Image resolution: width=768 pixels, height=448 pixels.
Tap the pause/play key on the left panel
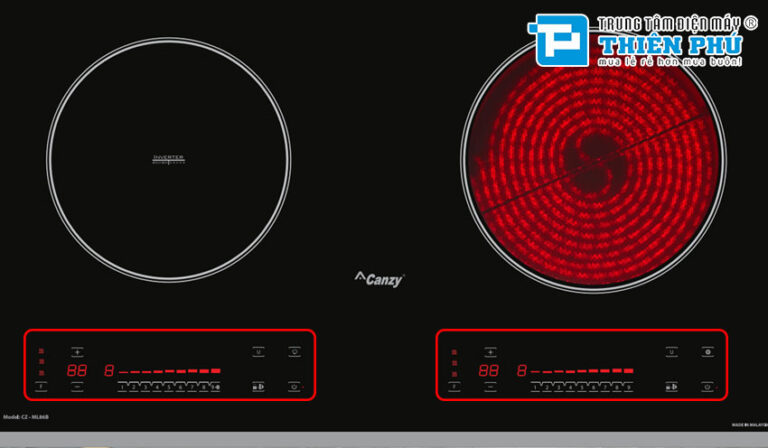pos(258,387)
